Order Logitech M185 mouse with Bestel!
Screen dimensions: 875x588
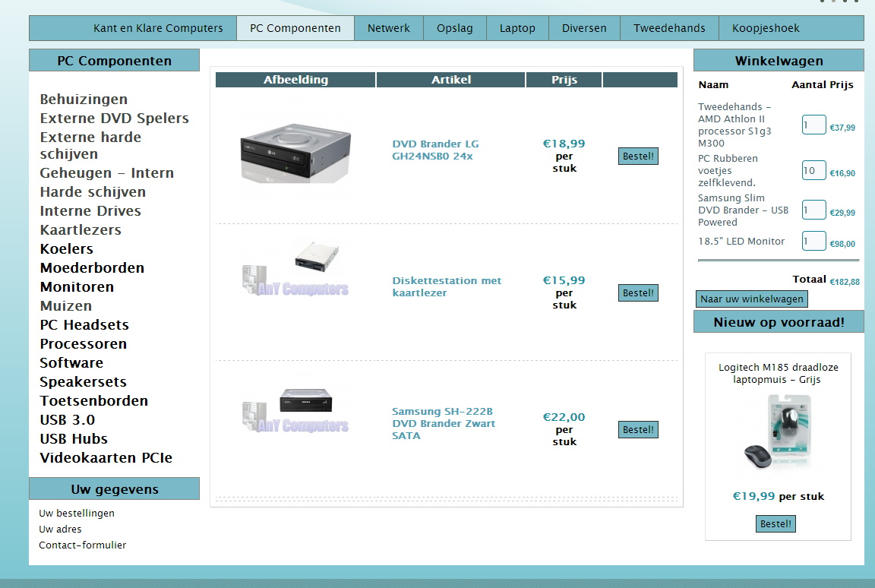click(775, 524)
